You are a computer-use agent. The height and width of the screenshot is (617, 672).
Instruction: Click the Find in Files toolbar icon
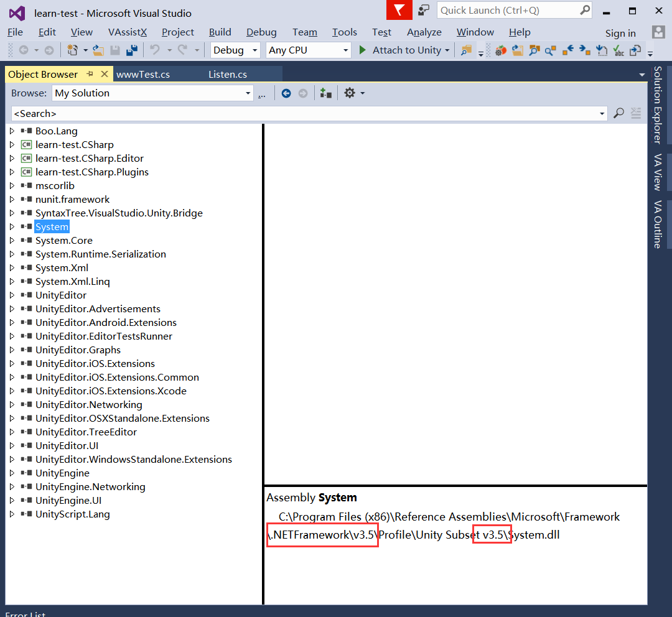click(466, 50)
